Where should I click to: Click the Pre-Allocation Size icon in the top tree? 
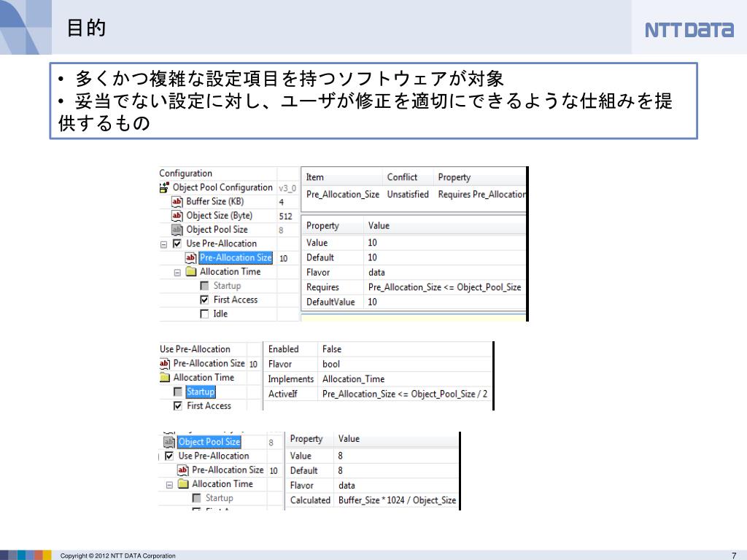(x=190, y=257)
